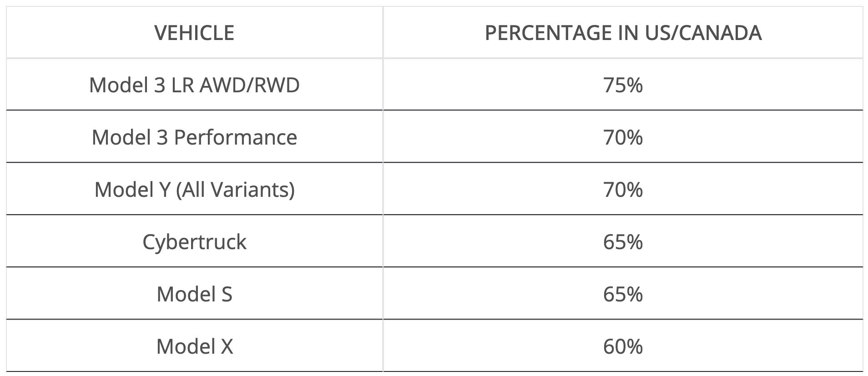Image resolution: width=868 pixels, height=376 pixels.
Task: Select the Model 3 LR AWD/RWD cell
Action: 194,85
